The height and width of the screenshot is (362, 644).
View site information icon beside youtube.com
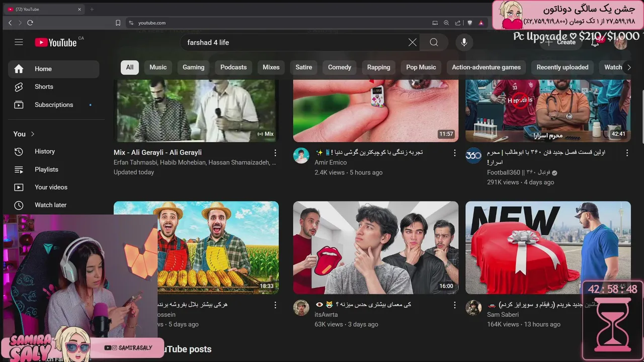131,23
